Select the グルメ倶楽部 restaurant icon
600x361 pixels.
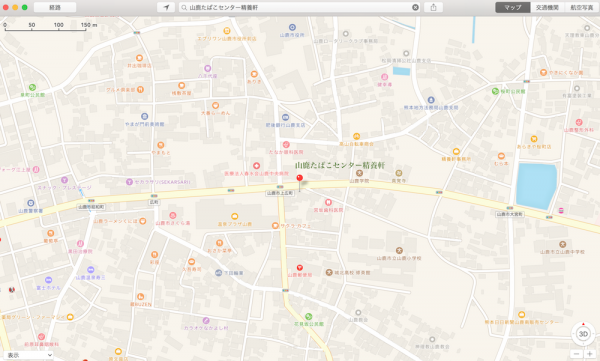click(x=140, y=90)
